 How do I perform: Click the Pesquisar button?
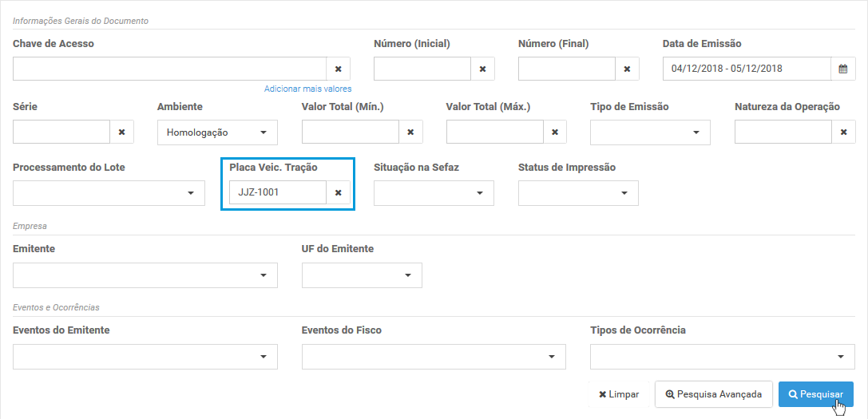[x=816, y=394]
